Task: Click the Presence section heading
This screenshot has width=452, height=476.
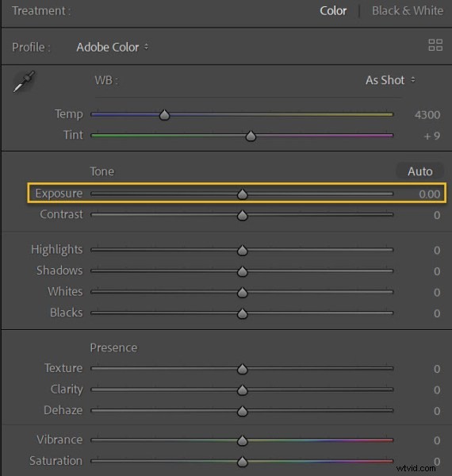Action: coord(113,347)
